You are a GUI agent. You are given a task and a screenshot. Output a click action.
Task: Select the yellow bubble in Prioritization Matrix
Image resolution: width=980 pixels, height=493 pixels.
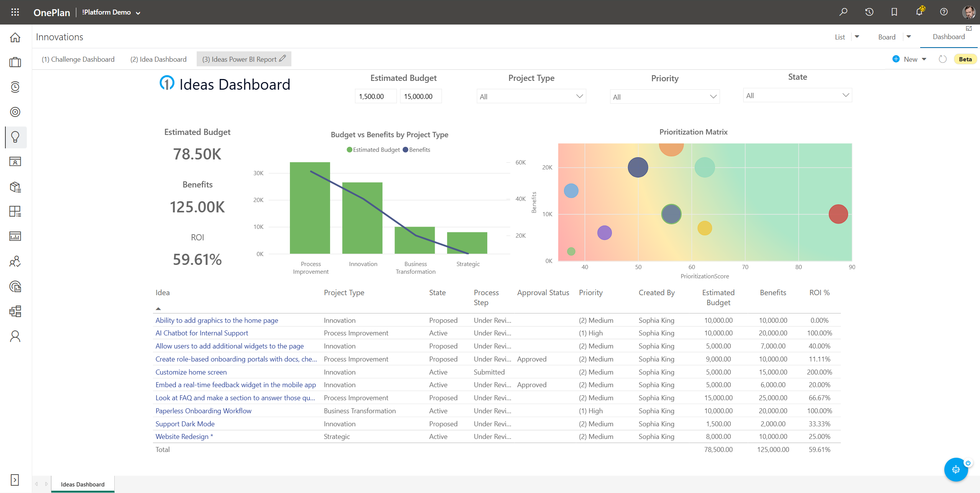pos(704,228)
